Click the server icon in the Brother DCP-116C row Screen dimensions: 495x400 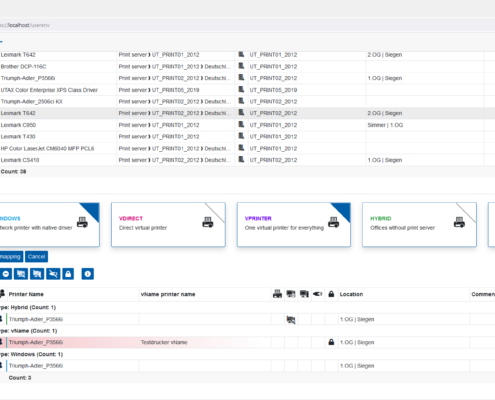pos(241,66)
